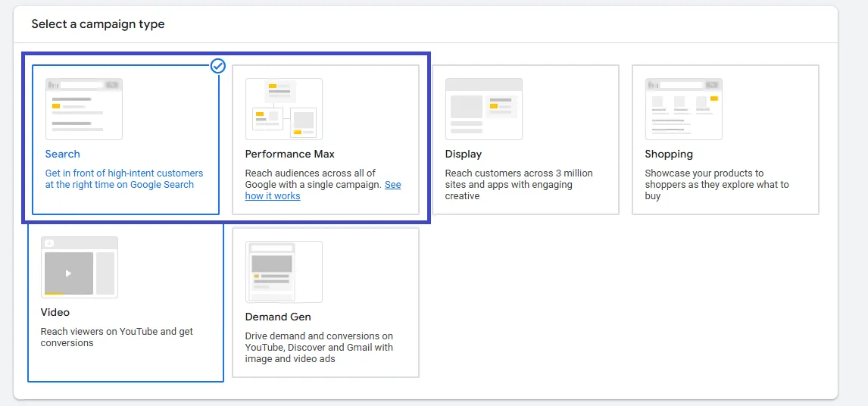Click 'Get in front of high-intent customers' description
The width and height of the screenshot is (868, 406).
(x=124, y=179)
